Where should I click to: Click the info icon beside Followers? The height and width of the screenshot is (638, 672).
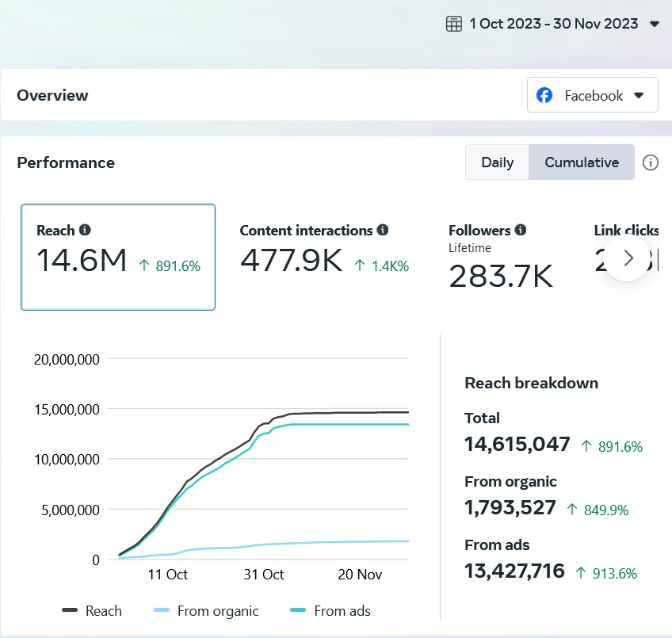click(x=521, y=230)
